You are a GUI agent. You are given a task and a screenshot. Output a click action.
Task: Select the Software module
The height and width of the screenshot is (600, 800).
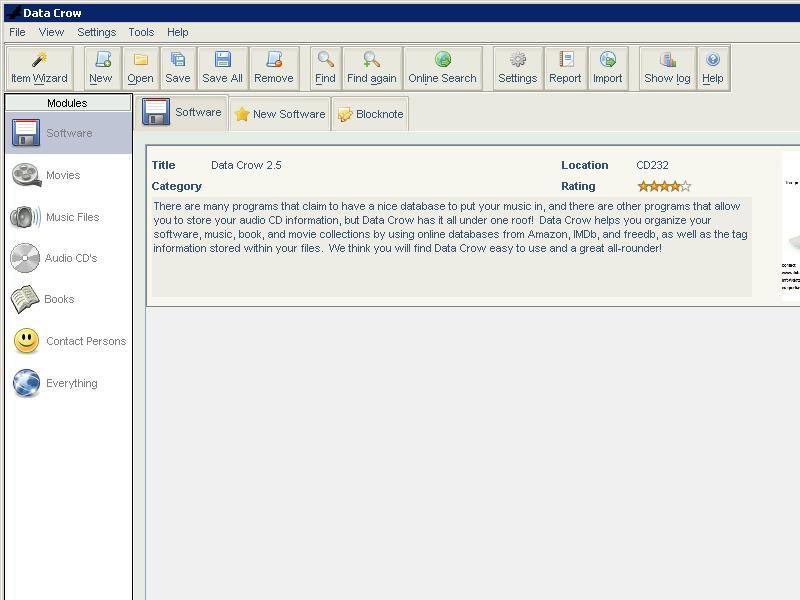coord(68,133)
